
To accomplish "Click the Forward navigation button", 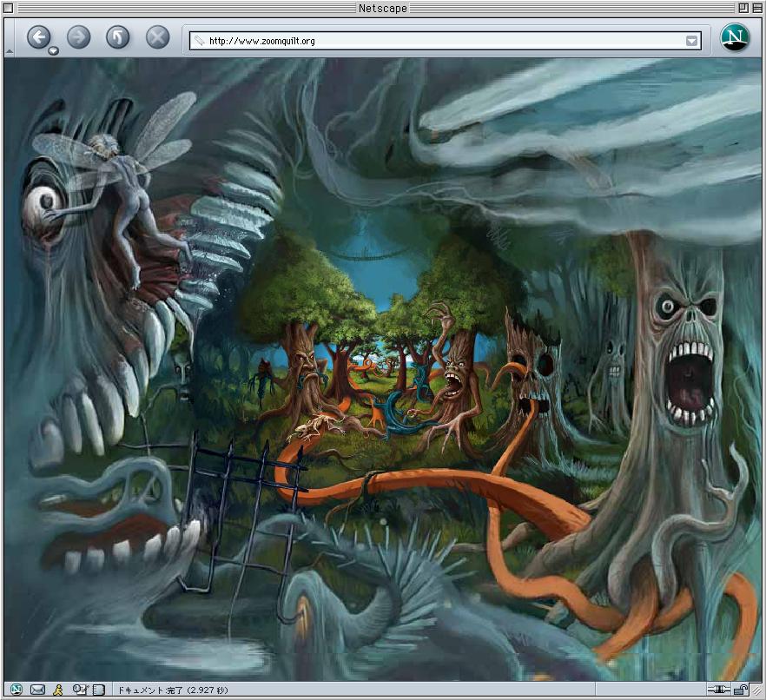I will coord(78,37).
